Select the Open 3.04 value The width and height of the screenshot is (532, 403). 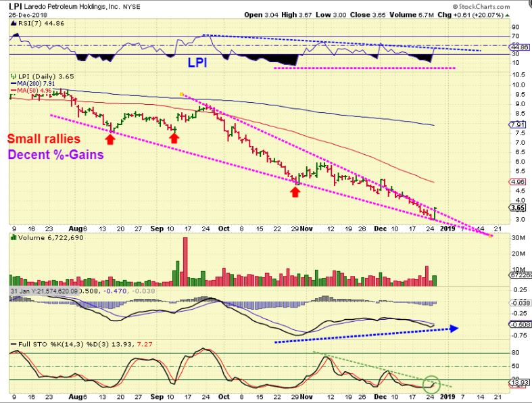[260, 15]
